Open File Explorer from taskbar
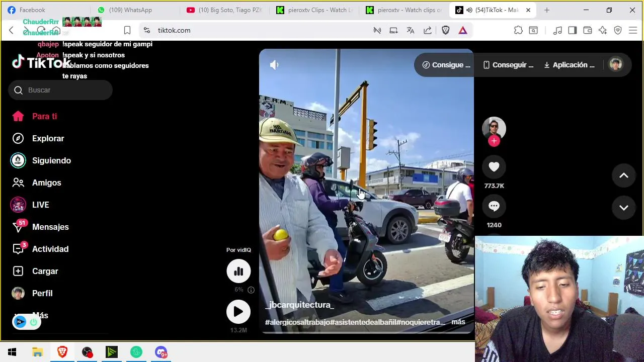 38,352
